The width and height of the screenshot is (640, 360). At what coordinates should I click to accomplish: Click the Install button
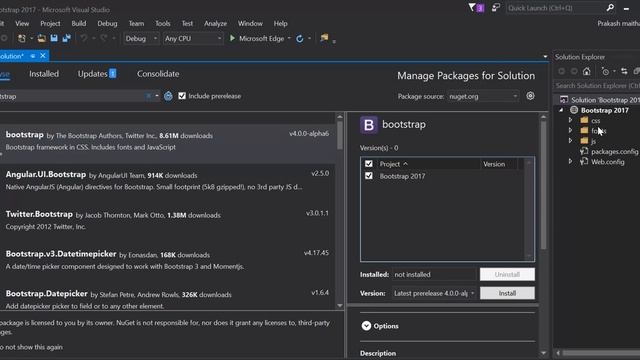[x=507, y=293]
